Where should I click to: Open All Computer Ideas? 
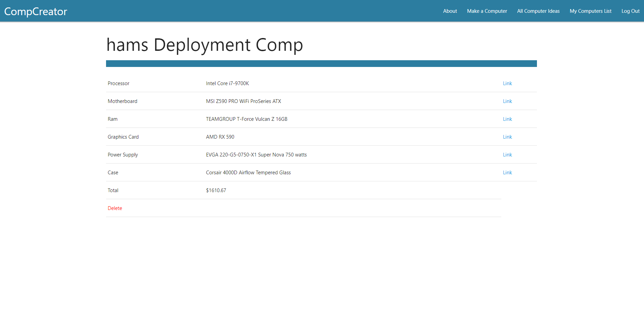coord(538,11)
